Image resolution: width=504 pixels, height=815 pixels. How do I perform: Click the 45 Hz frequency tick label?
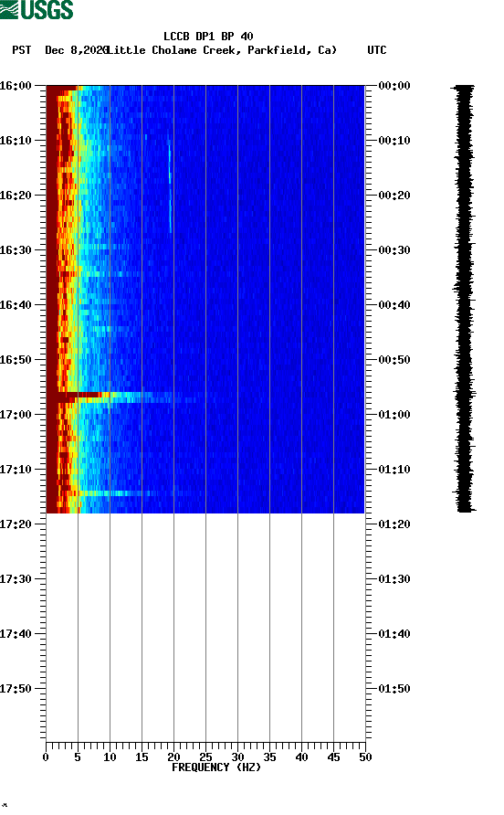[333, 757]
